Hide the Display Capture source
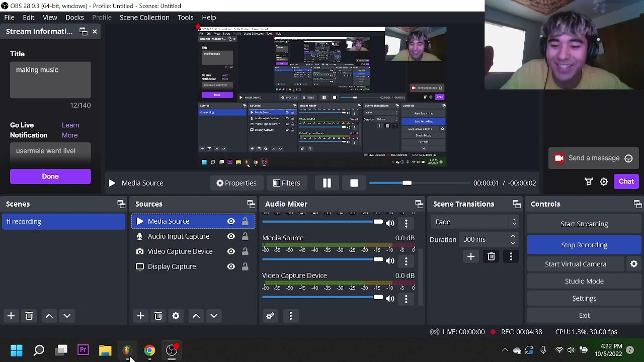This screenshot has height=362, width=644. [x=231, y=266]
